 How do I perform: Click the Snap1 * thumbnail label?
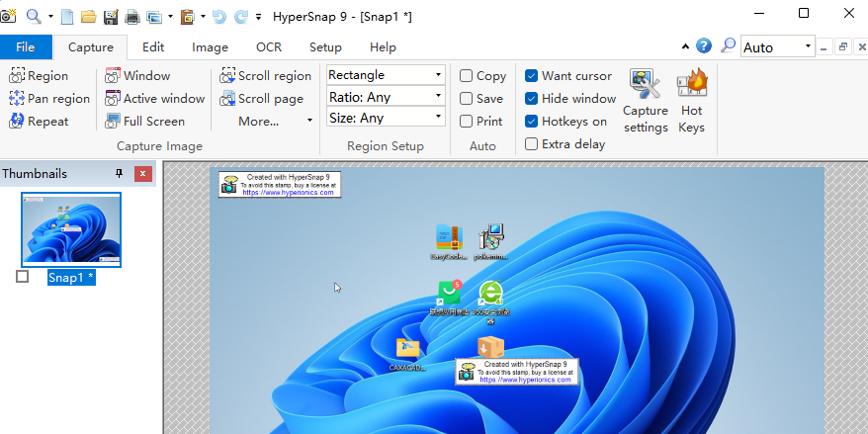(71, 278)
